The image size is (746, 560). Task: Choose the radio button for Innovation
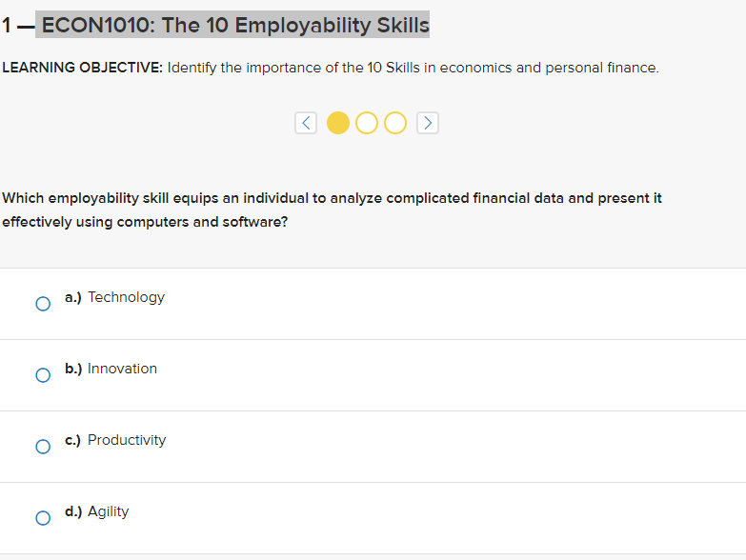pos(43,375)
